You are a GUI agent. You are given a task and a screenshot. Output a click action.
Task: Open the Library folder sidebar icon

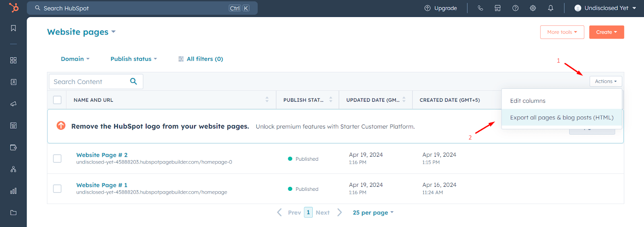coord(13,213)
